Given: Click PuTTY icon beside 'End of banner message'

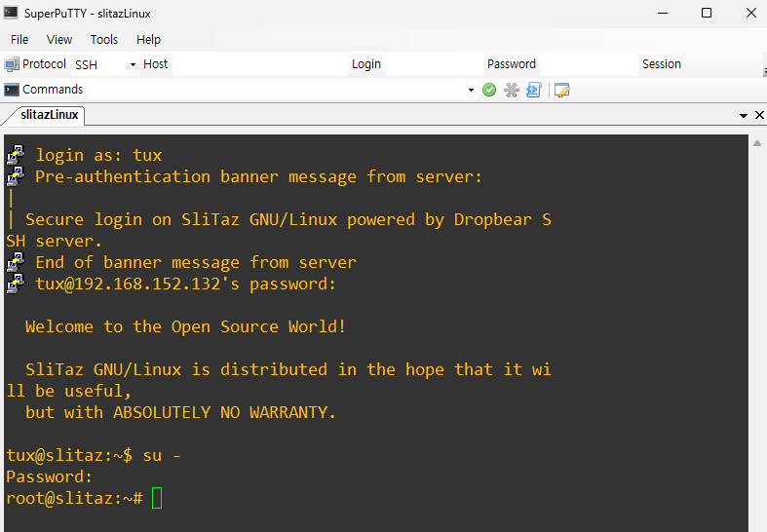Looking at the screenshot, I should (x=16, y=261).
